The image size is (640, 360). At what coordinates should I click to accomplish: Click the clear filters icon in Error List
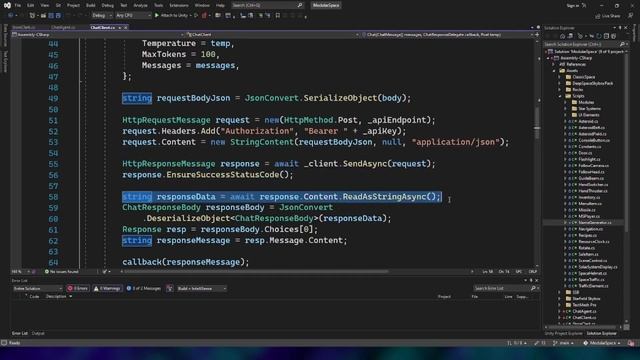click(169, 289)
